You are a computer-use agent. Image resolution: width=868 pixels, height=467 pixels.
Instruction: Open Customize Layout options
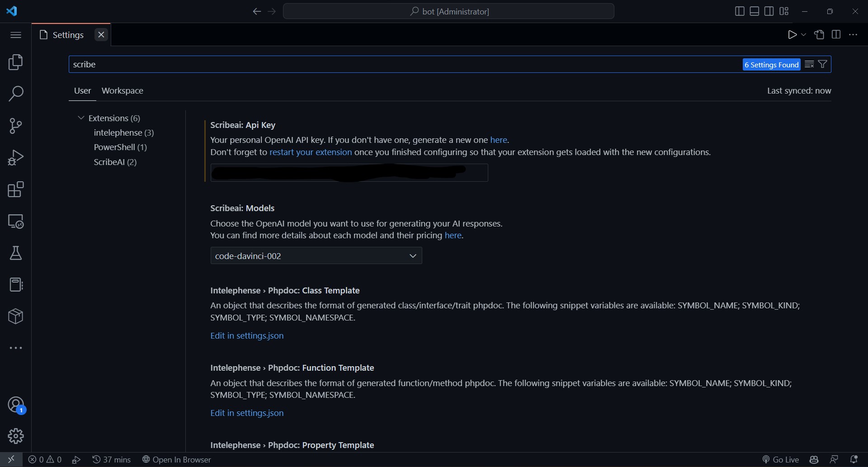(784, 11)
